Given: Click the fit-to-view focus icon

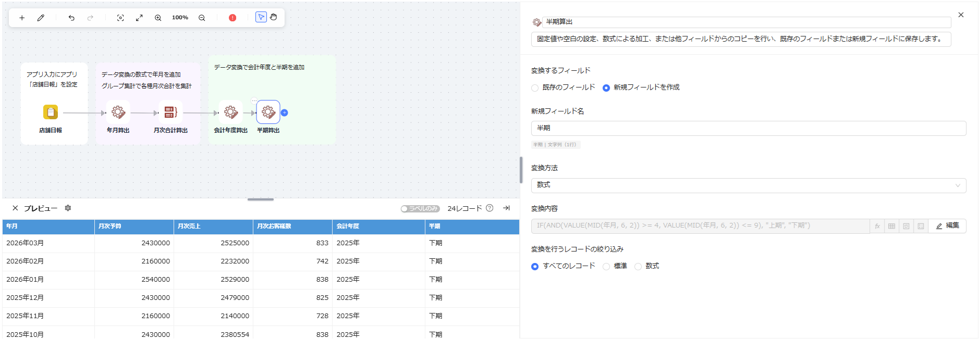Looking at the screenshot, I should (120, 18).
